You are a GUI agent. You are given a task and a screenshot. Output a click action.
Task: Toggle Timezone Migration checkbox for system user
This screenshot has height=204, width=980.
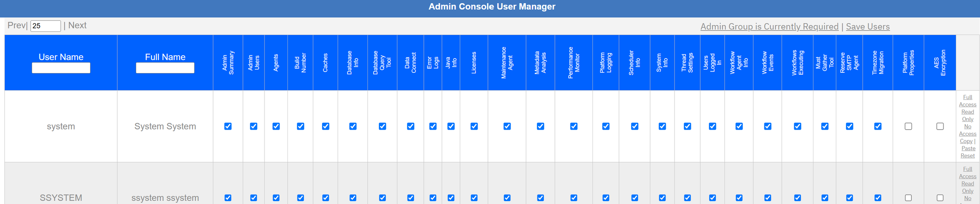878,126
